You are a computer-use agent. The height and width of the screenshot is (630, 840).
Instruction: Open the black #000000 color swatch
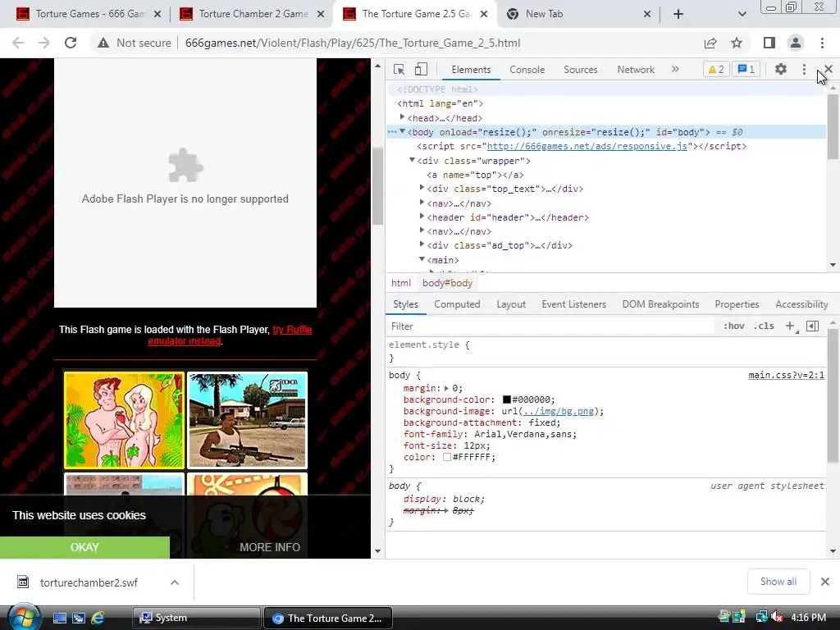pyautogui.click(x=507, y=399)
